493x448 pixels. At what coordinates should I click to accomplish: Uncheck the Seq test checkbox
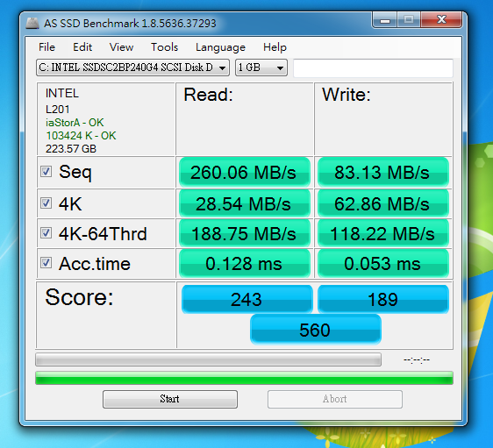point(46,172)
